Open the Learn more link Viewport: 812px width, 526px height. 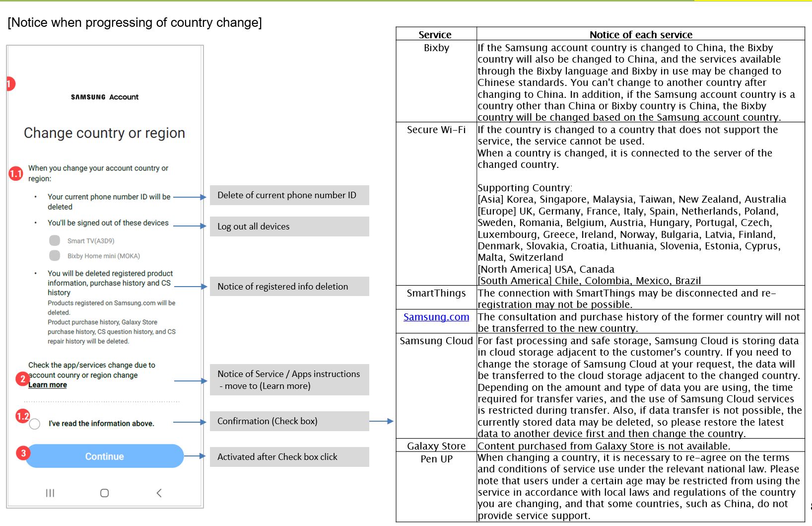coord(48,385)
